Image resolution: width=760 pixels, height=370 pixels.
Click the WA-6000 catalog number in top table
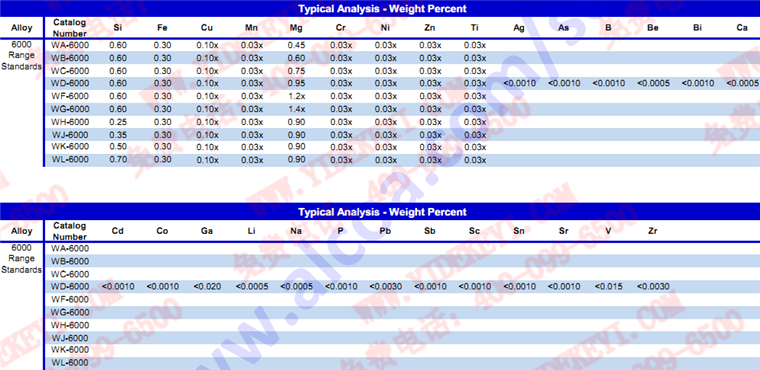[x=70, y=45]
